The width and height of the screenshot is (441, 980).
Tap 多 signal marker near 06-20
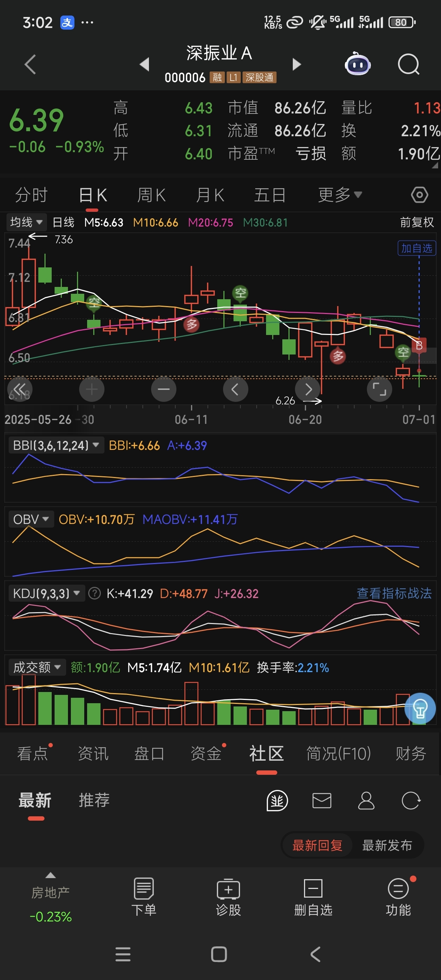pos(338,356)
